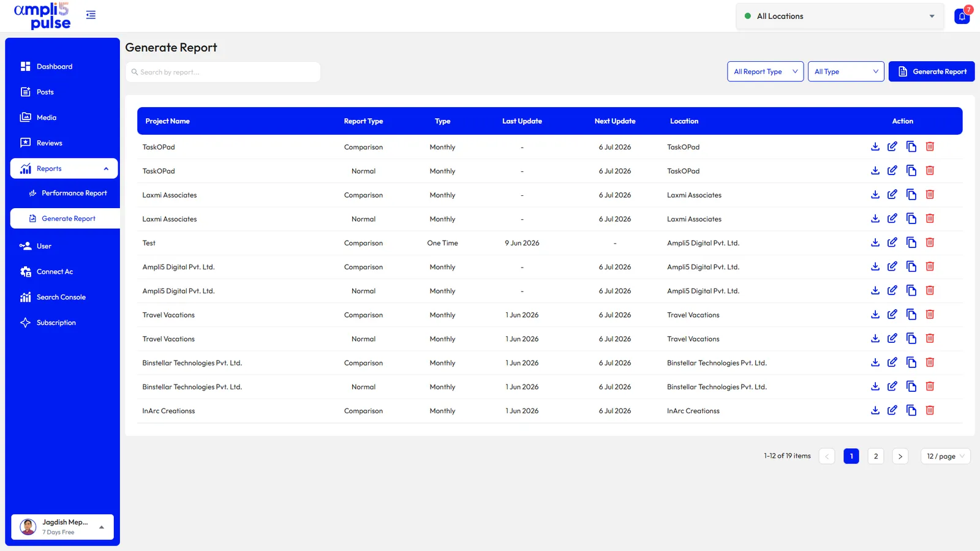Delete the TaskOPad Comparison report
Viewport: 980px width, 551px height.
point(930,147)
